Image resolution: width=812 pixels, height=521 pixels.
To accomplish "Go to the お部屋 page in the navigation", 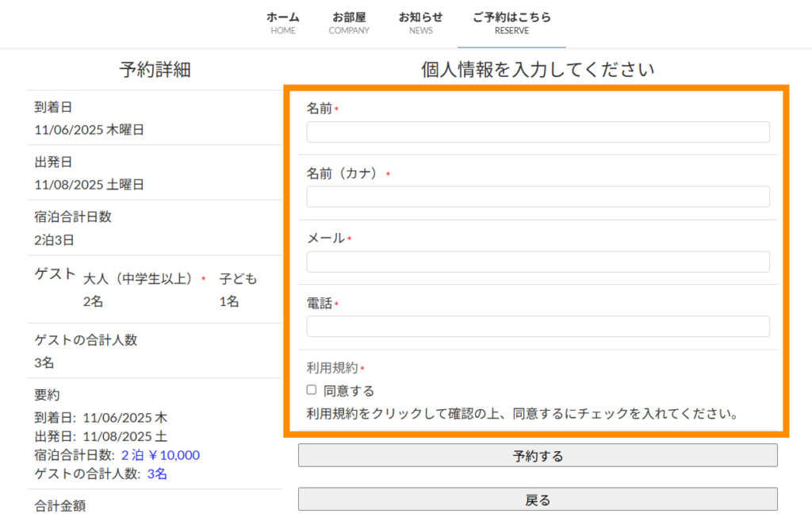I will [x=349, y=22].
